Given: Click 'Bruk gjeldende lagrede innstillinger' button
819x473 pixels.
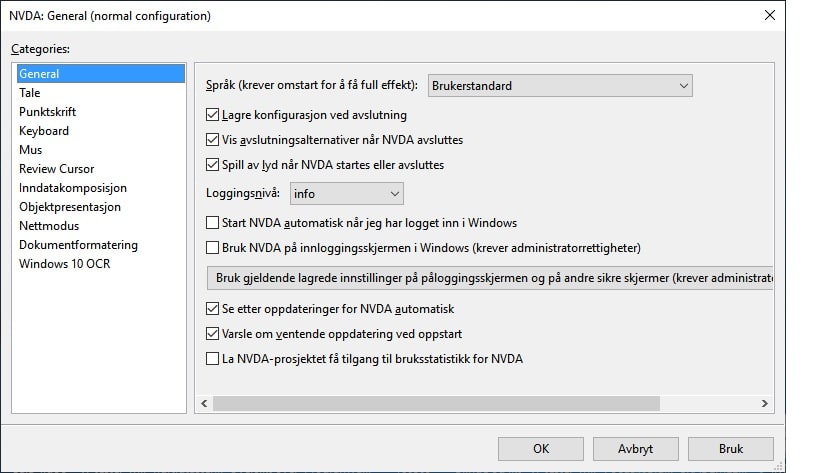Looking at the screenshot, I should pos(490,277).
